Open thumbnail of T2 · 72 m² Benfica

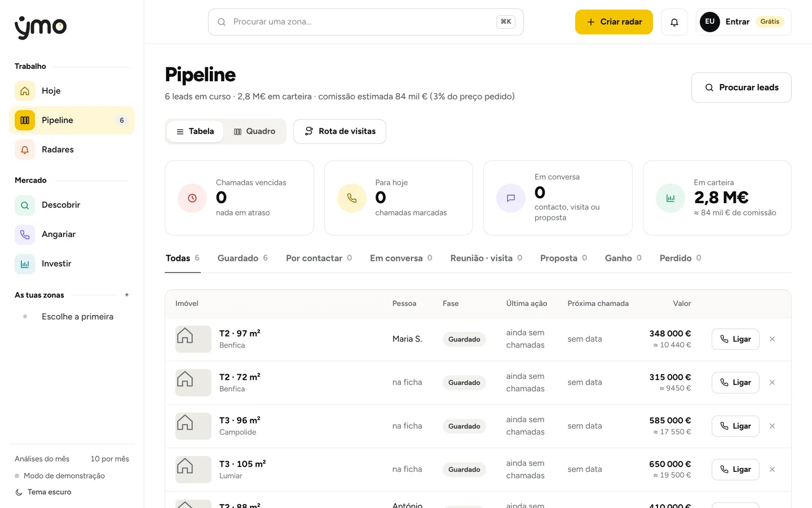tap(193, 383)
